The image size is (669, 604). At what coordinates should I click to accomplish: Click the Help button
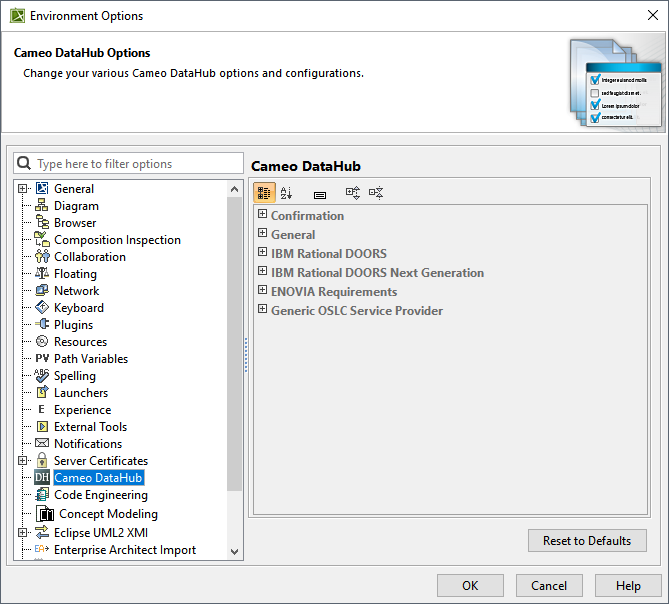(628, 585)
